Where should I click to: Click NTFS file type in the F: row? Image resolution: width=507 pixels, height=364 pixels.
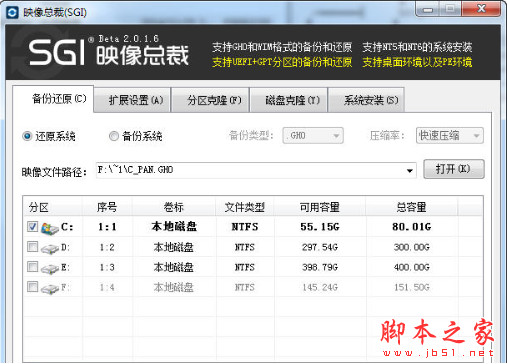pos(245,287)
